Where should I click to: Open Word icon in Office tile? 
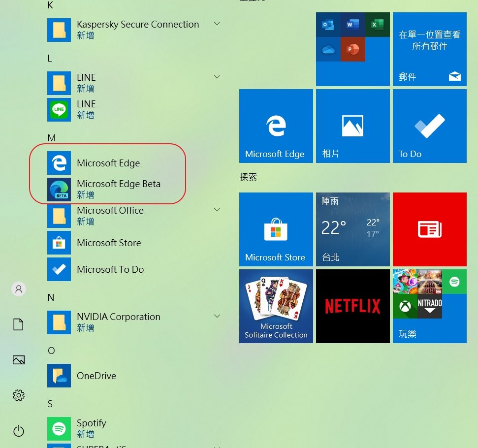pos(352,25)
